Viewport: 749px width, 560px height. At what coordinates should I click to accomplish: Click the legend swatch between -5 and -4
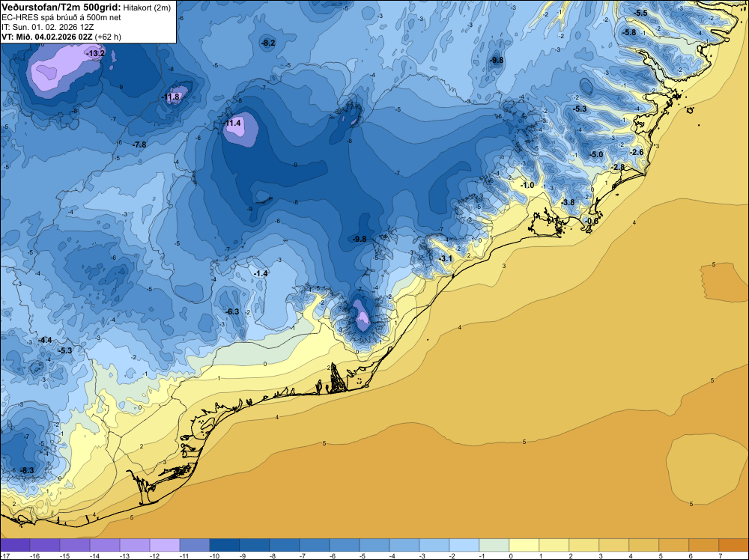374,545
